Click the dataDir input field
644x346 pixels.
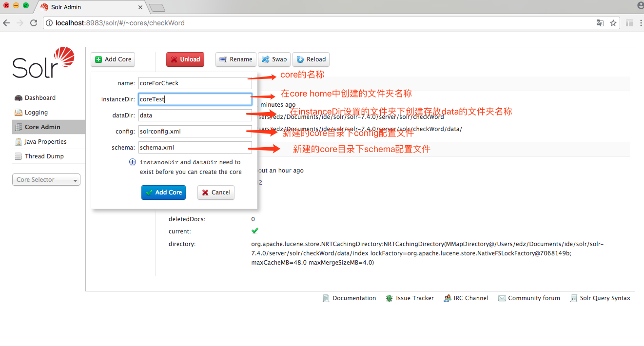[x=195, y=115]
